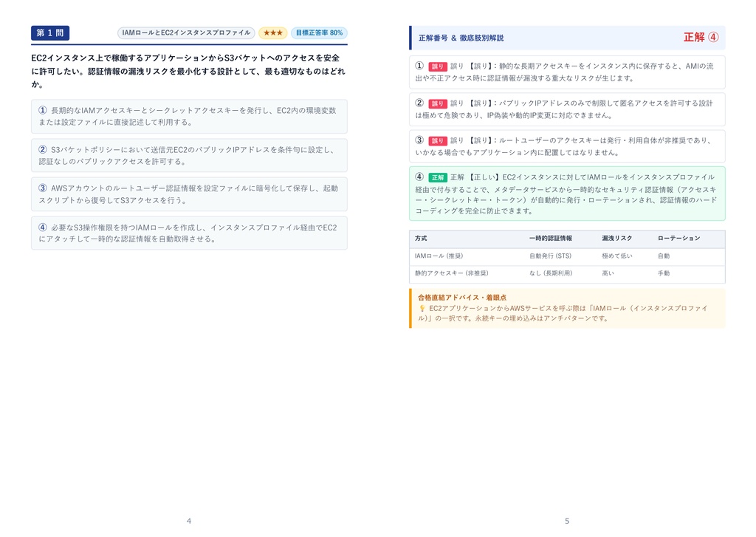Click the 一時的認証情報 table column header

coord(551,239)
